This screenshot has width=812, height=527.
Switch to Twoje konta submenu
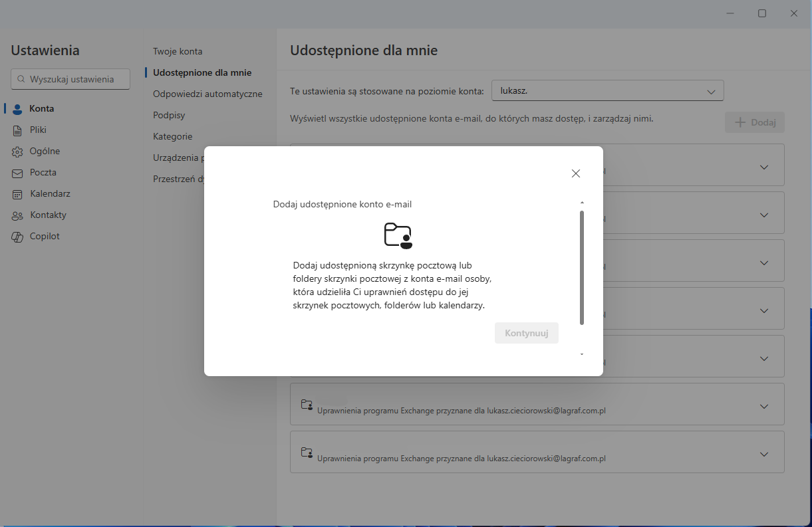[x=178, y=51]
